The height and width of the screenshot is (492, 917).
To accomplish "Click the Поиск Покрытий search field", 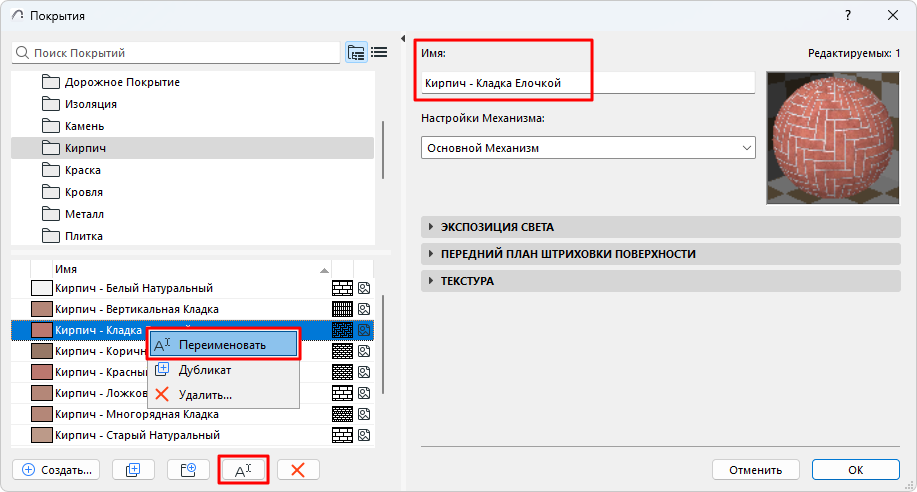I will click(175, 53).
